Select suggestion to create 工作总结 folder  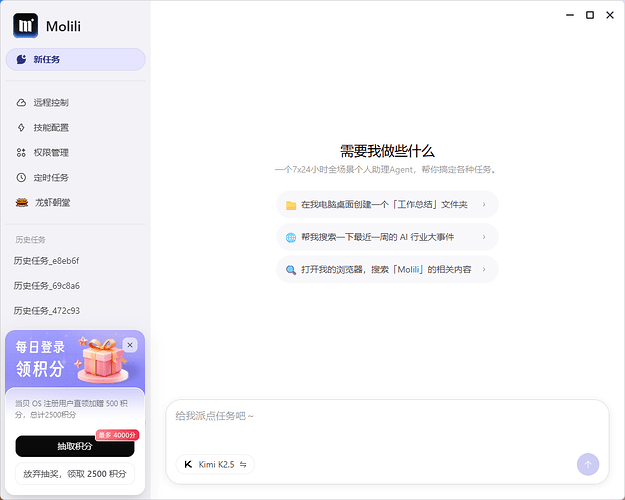pyautogui.click(x=387, y=205)
